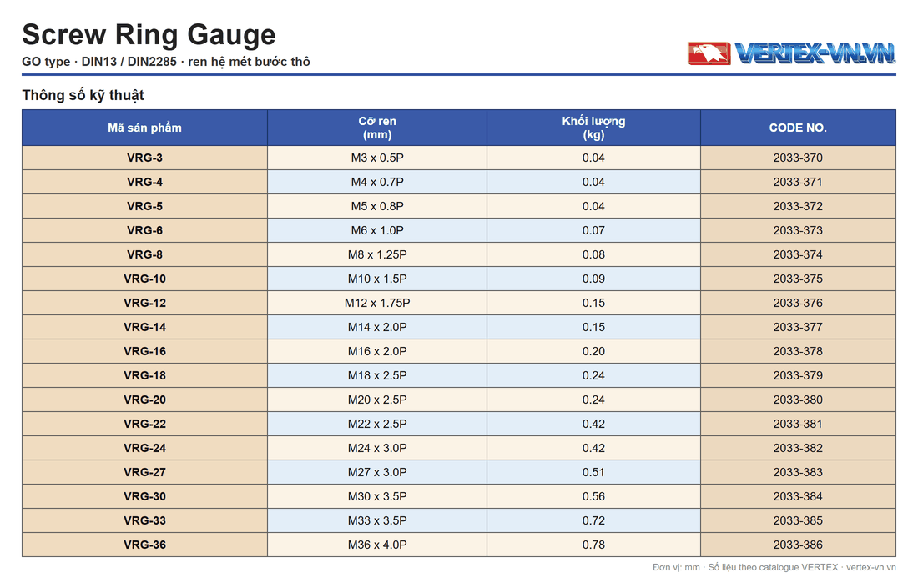Click thread size M12 x 1.75P
This screenshot has height=588, width=918.
click(x=377, y=303)
